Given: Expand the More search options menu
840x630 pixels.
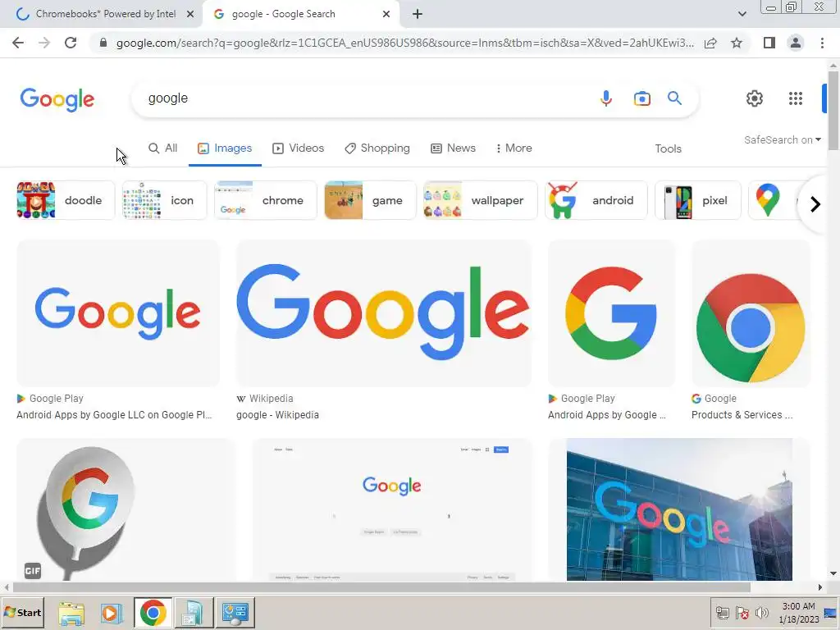Looking at the screenshot, I should pyautogui.click(x=514, y=148).
